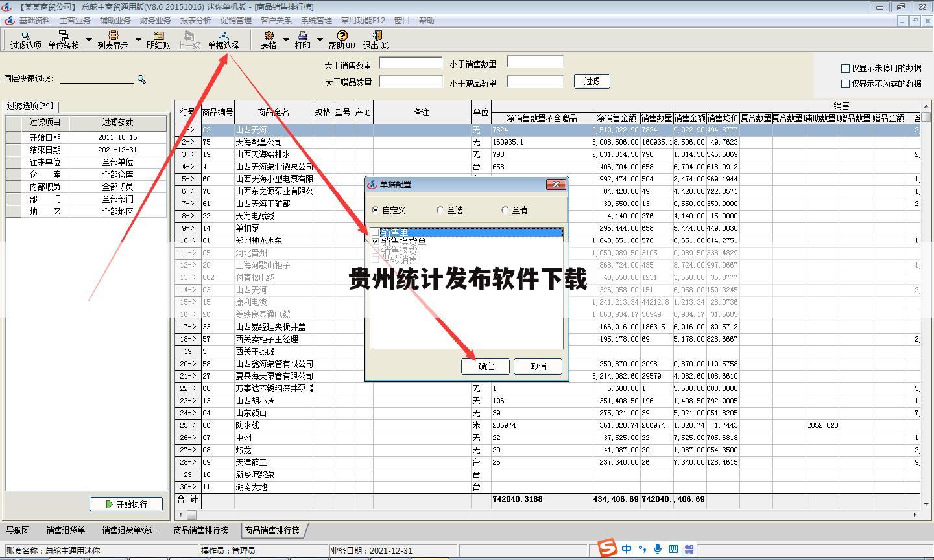The height and width of the screenshot is (560, 934).
Task: Click the 结束日期 value 2021-12-31
Action: pos(117,150)
